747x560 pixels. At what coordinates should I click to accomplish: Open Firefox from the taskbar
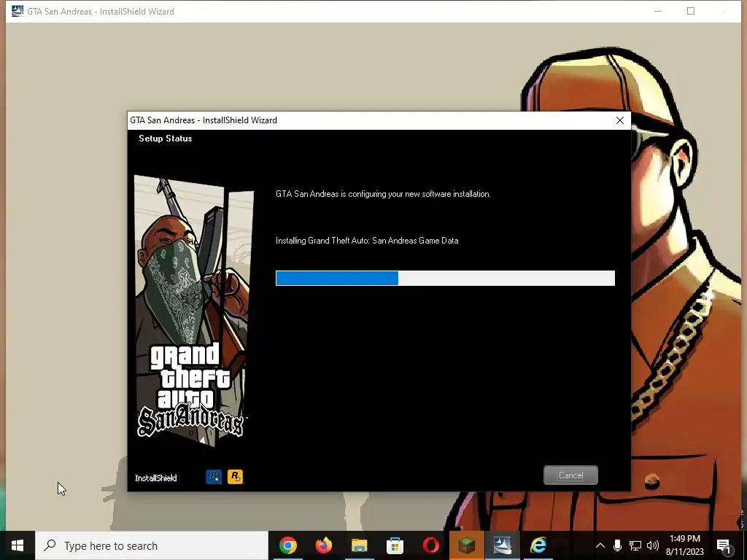[323, 545]
